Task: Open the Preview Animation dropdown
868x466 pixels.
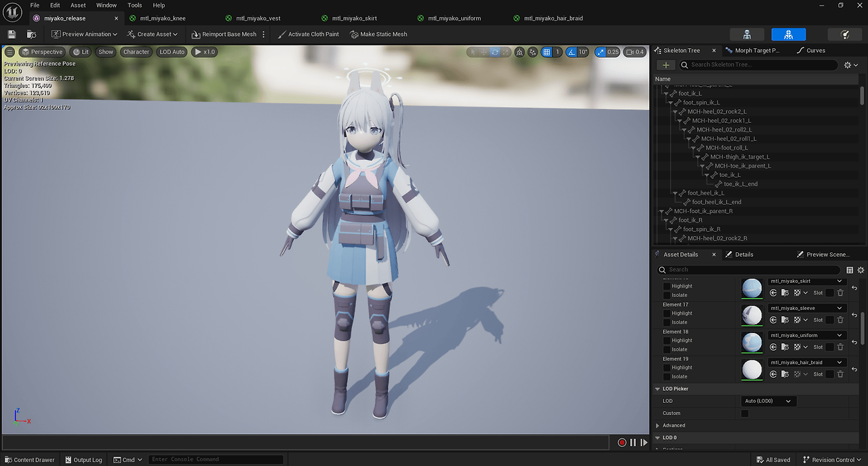Action: (84, 34)
